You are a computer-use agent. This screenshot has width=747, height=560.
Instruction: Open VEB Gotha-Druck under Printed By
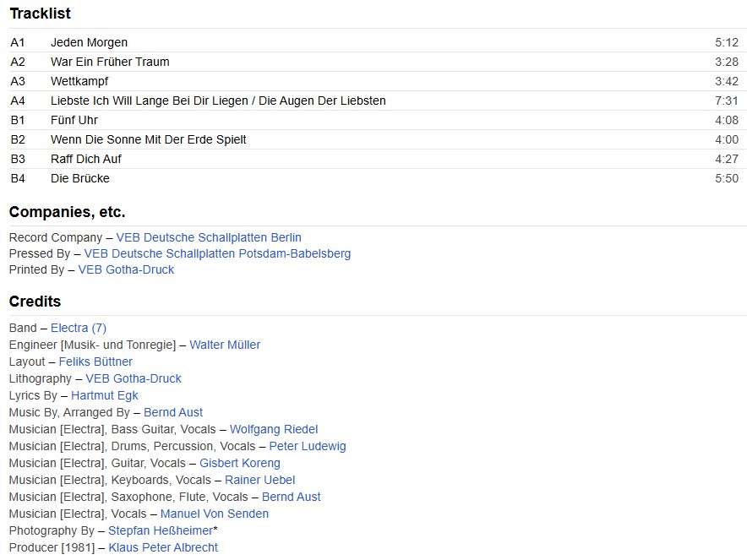[x=126, y=269]
